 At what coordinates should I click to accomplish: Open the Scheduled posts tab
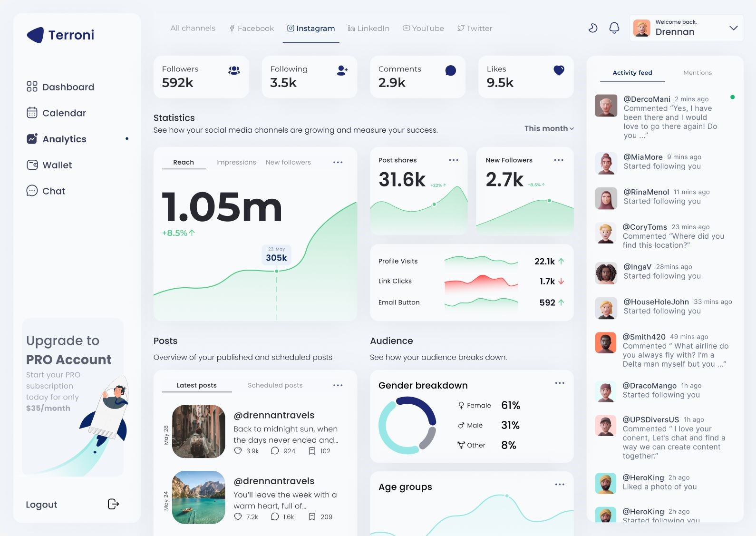pyautogui.click(x=275, y=385)
